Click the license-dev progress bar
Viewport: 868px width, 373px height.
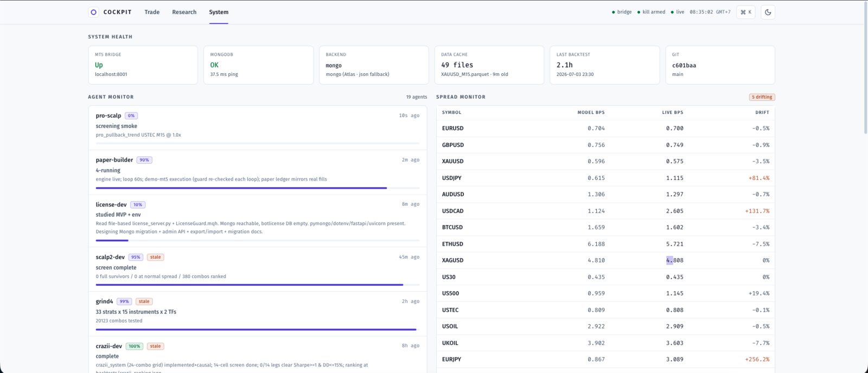coord(258,240)
